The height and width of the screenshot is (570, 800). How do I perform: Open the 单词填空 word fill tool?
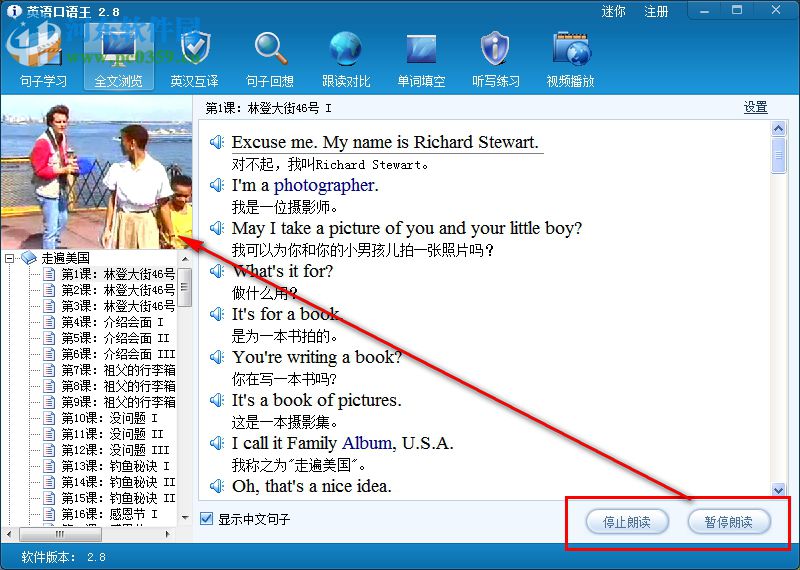point(421,60)
